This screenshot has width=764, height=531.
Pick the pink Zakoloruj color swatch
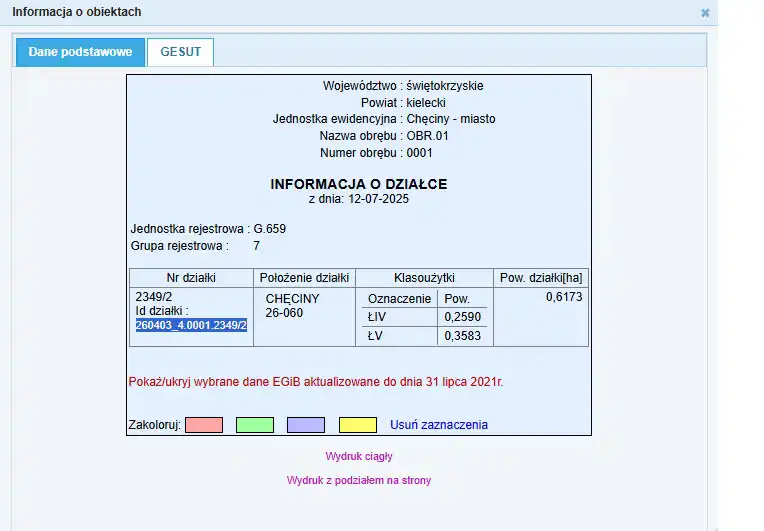pos(203,425)
